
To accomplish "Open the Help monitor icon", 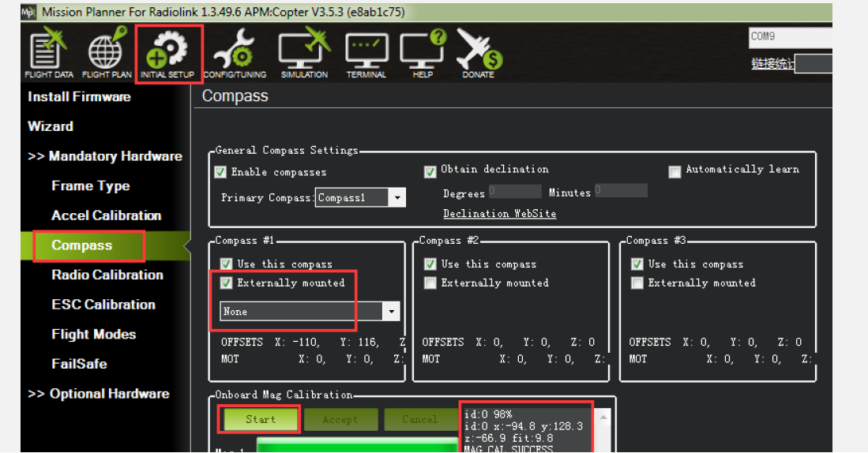I will [423, 53].
